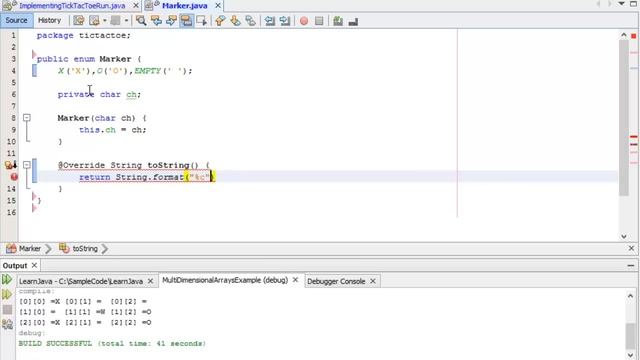The width and height of the screenshot is (640, 360).
Task: Click the lower Re-run with changes arrow icon
Action: (7, 294)
